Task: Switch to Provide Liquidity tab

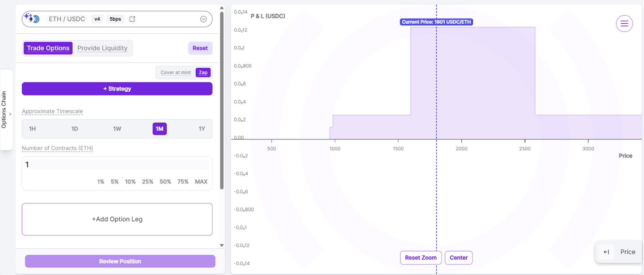Action: pos(102,48)
